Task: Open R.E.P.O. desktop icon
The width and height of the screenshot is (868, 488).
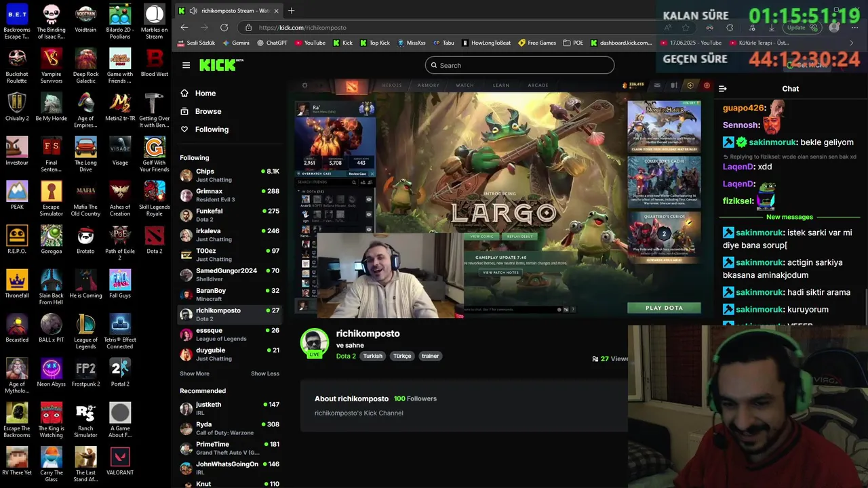Action: (17, 240)
